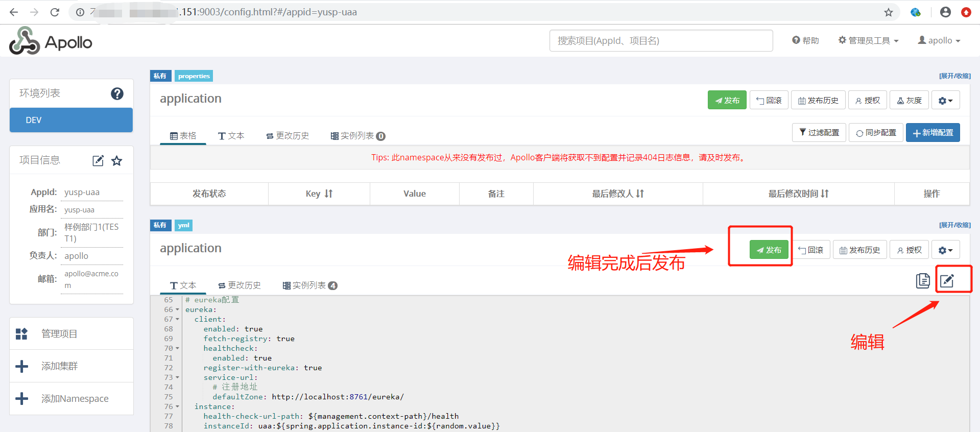Click 添加Namespace menu entry
The height and width of the screenshot is (432, 980).
tap(71, 399)
